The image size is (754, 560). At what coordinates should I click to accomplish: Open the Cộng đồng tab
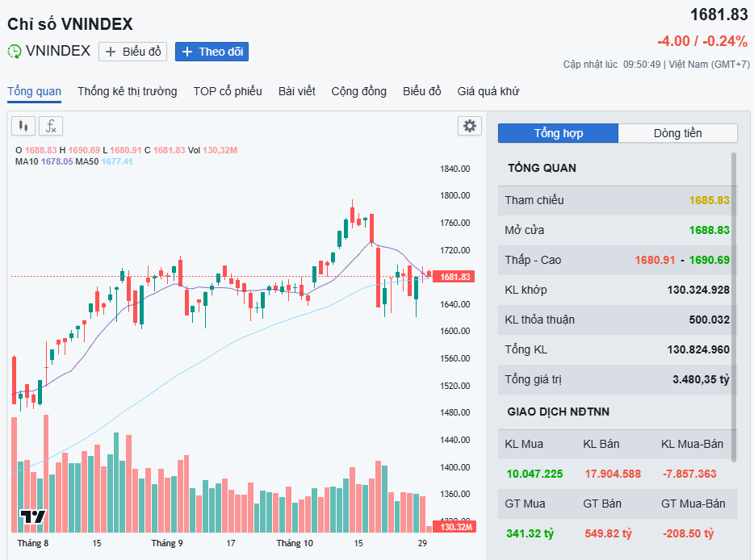click(358, 91)
